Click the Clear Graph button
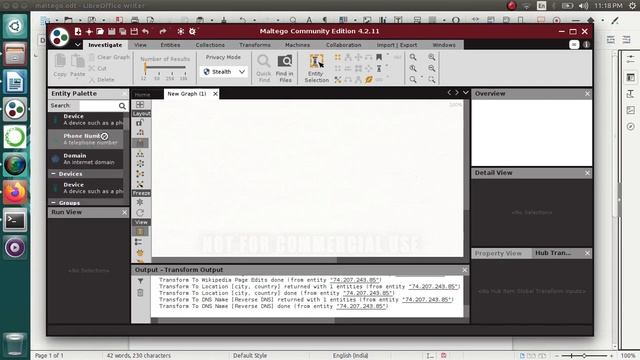Screen dimensions: 640x360 coord(109,57)
